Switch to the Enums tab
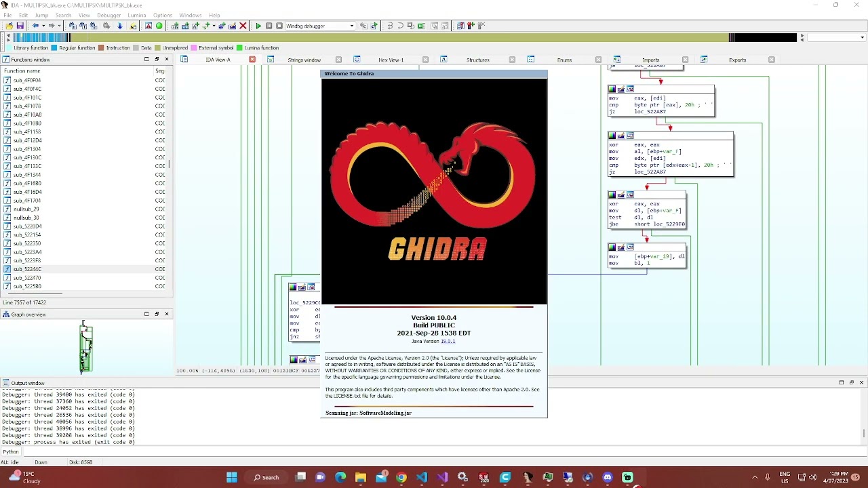The width and height of the screenshot is (868, 488). coord(564,60)
